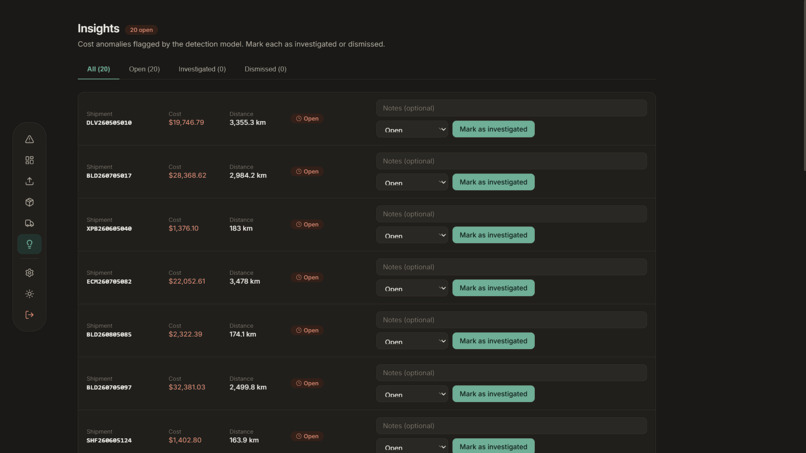This screenshot has height=453, width=806.
Task: Select shipment ID ECM260705082
Action: tap(109, 282)
